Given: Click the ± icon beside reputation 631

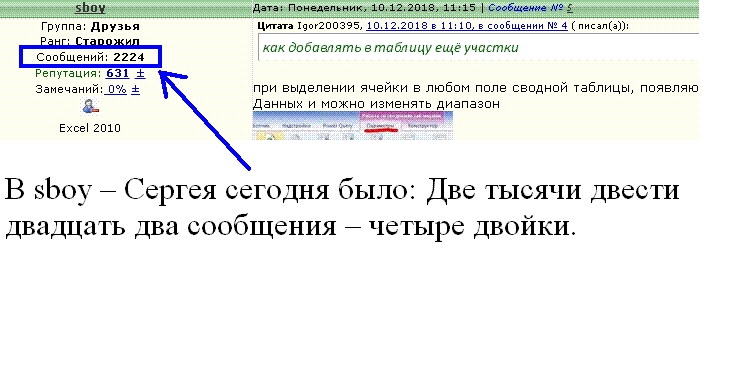Looking at the screenshot, I should pyautogui.click(x=140, y=74).
